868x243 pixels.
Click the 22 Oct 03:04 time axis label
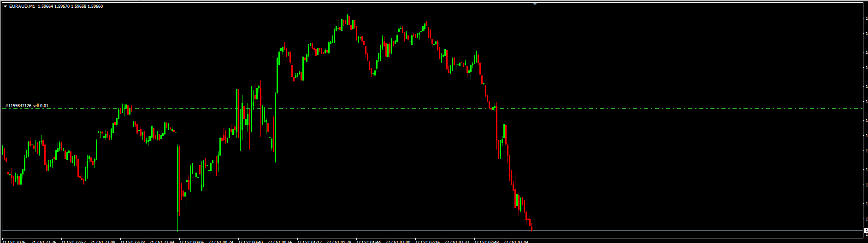(516, 241)
